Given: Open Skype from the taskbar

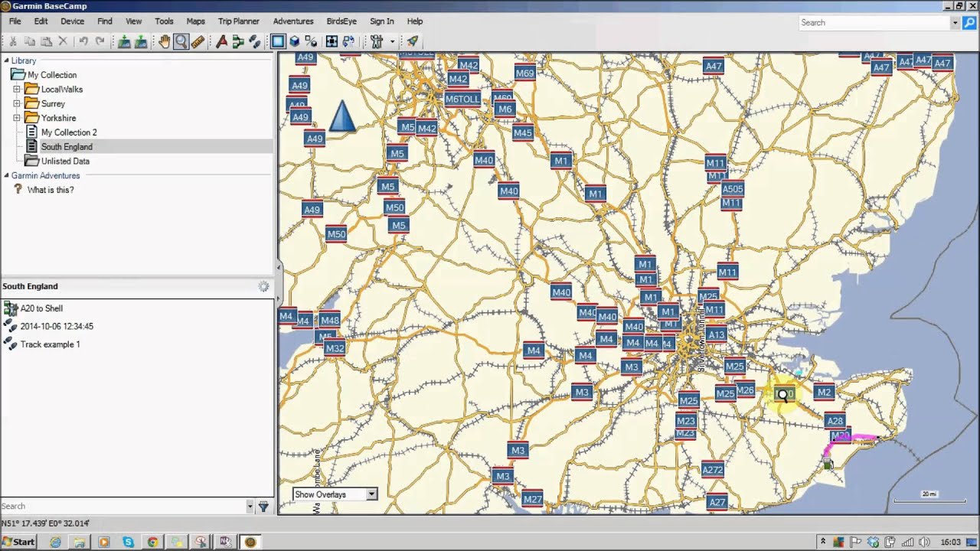Looking at the screenshot, I should coord(128,542).
